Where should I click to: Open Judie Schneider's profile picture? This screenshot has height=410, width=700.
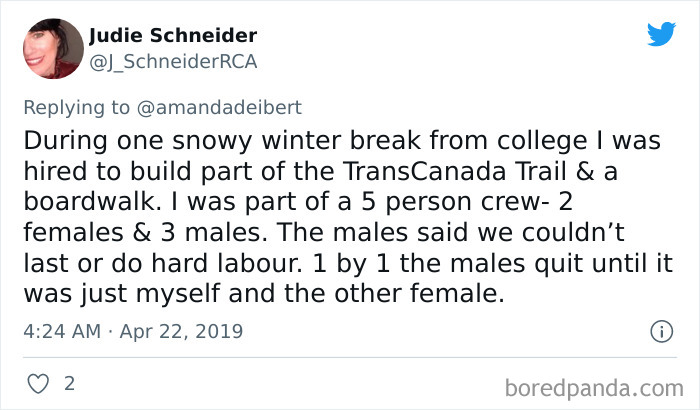pyautogui.click(x=51, y=48)
